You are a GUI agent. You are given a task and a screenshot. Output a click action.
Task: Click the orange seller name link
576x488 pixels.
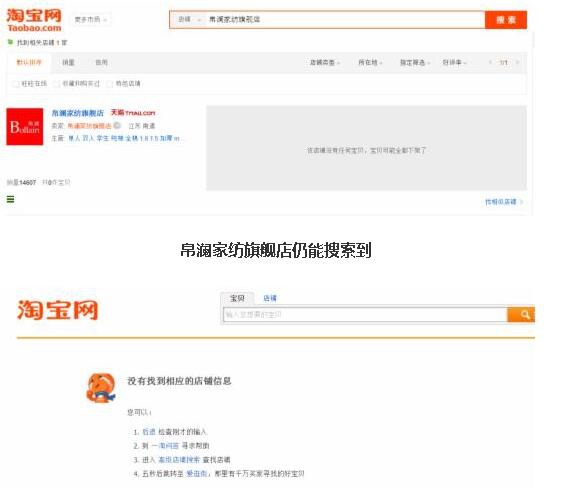pos(89,126)
